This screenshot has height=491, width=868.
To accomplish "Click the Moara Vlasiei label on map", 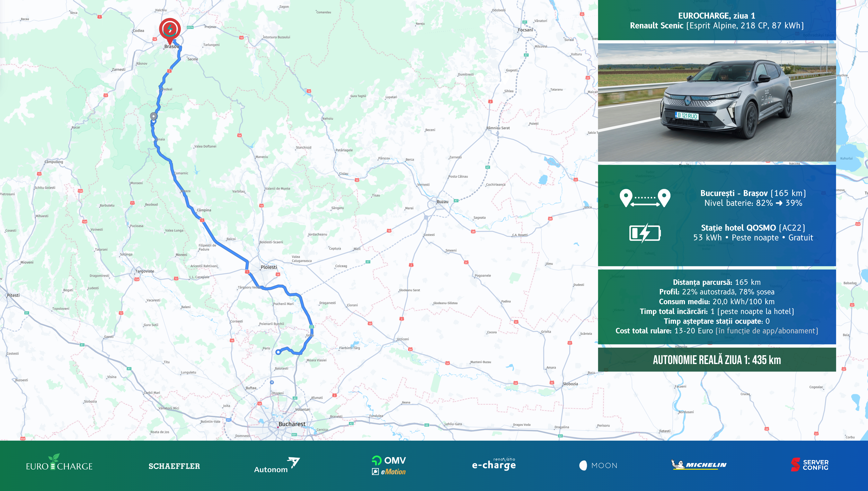I will coord(316,360).
